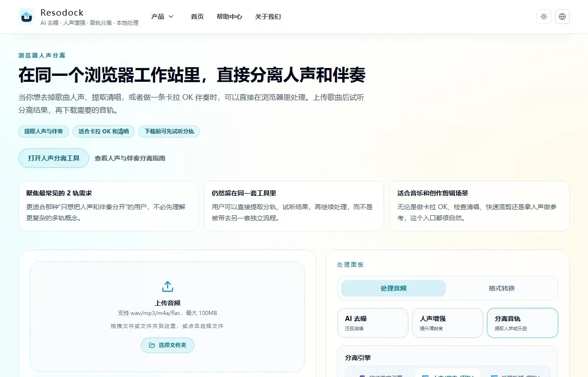The height and width of the screenshot is (377, 588).
Task: Go to 首页 in navigation
Action: click(197, 17)
